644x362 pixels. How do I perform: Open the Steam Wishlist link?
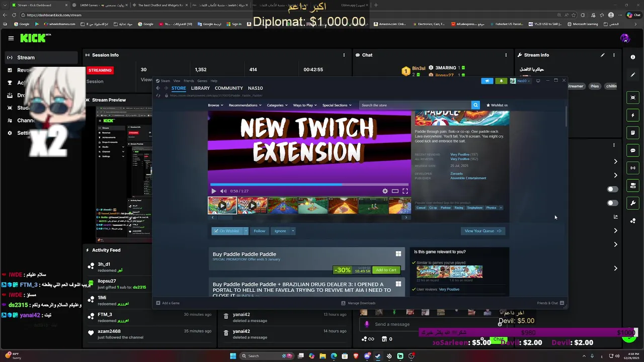click(497, 105)
